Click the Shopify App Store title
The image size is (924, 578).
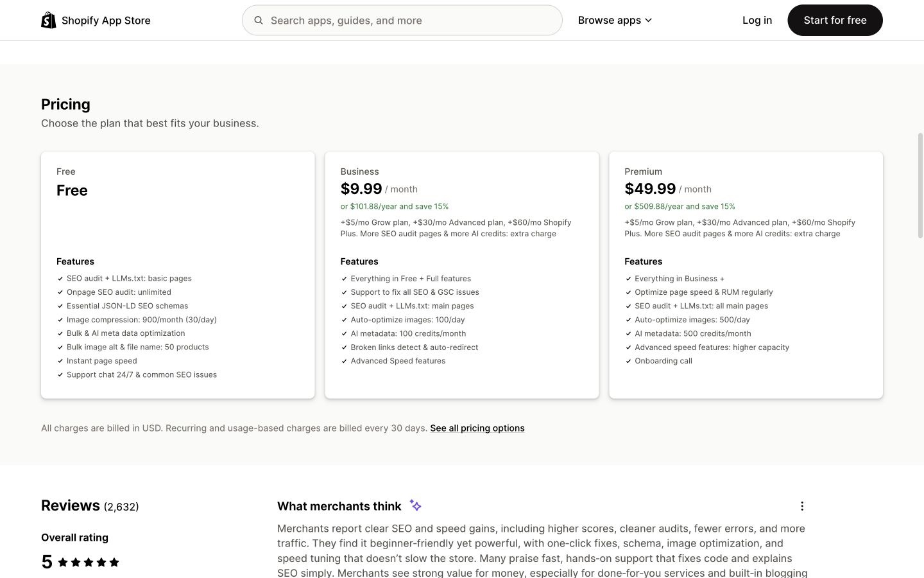[x=106, y=21]
